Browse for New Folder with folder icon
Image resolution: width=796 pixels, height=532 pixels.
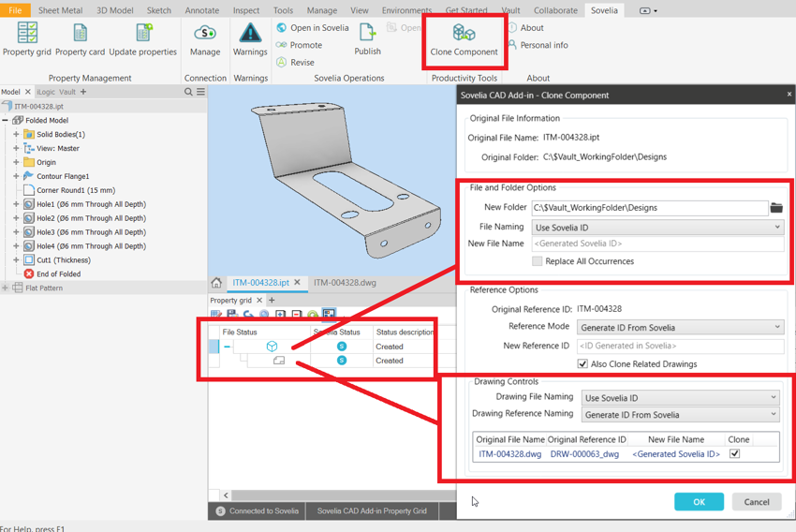pyautogui.click(x=776, y=208)
